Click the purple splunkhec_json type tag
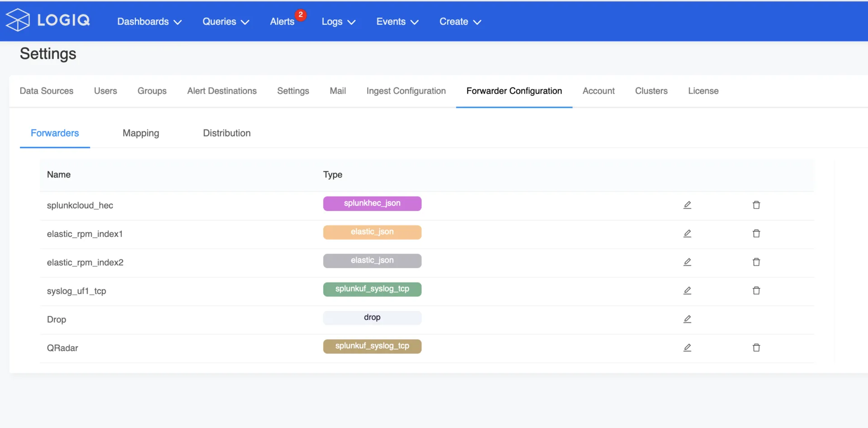 372,203
